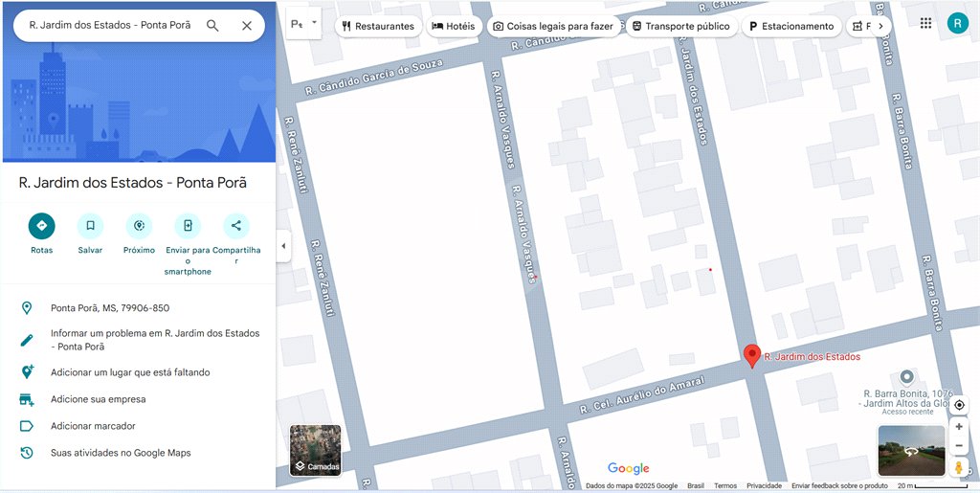Select the Restaurantes filter chip

coord(378,26)
